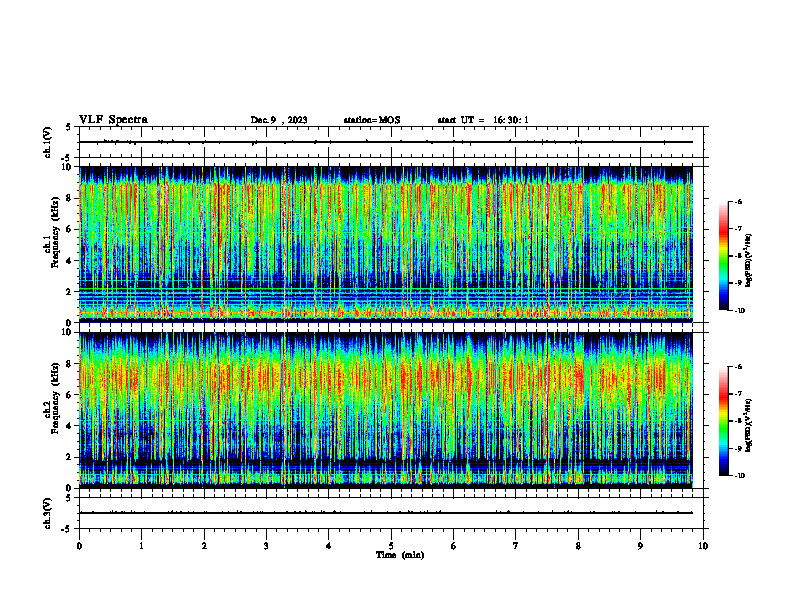
Task: Click time axis tick label "6"
Action: (453, 546)
